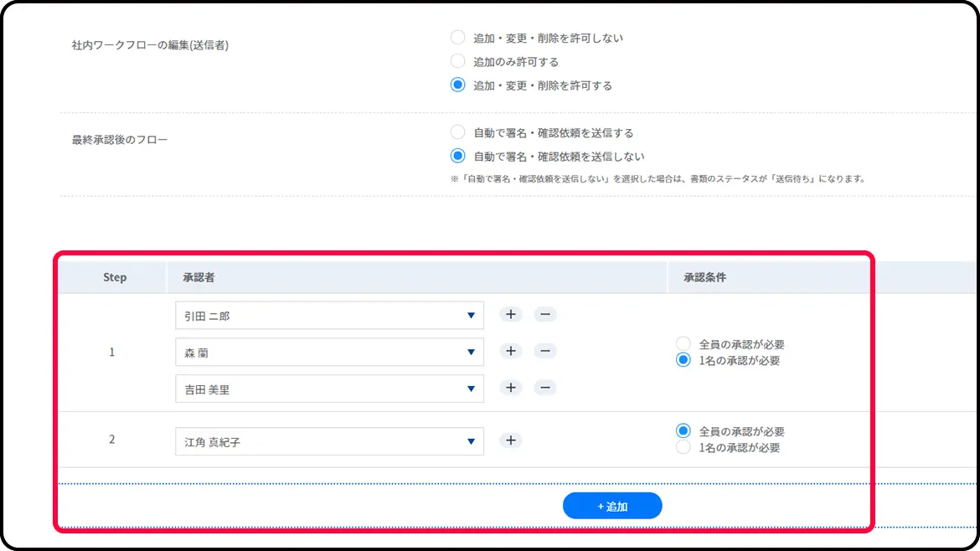Remove 吉田 美里 using the minus icon
This screenshot has width=980, height=551.
pos(544,388)
